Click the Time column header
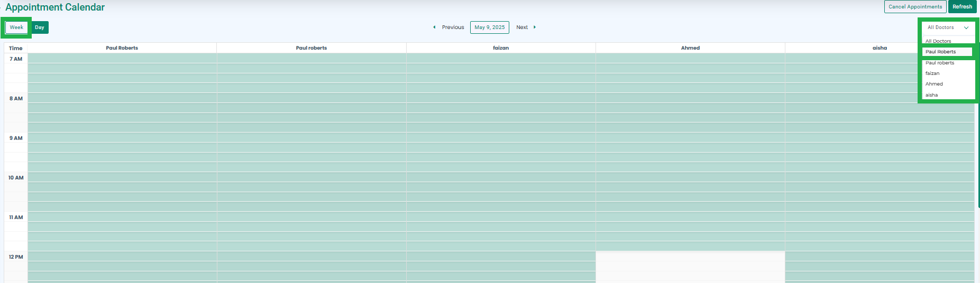The width and height of the screenshot is (980, 283). point(16,48)
